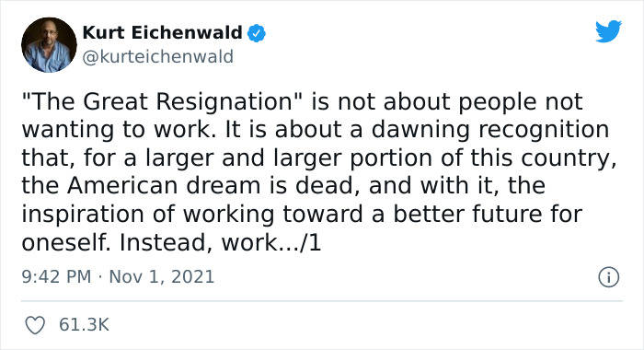The image size is (644, 350).
Task: Click the word "inspiration" in the tweet text
Action: point(84,215)
